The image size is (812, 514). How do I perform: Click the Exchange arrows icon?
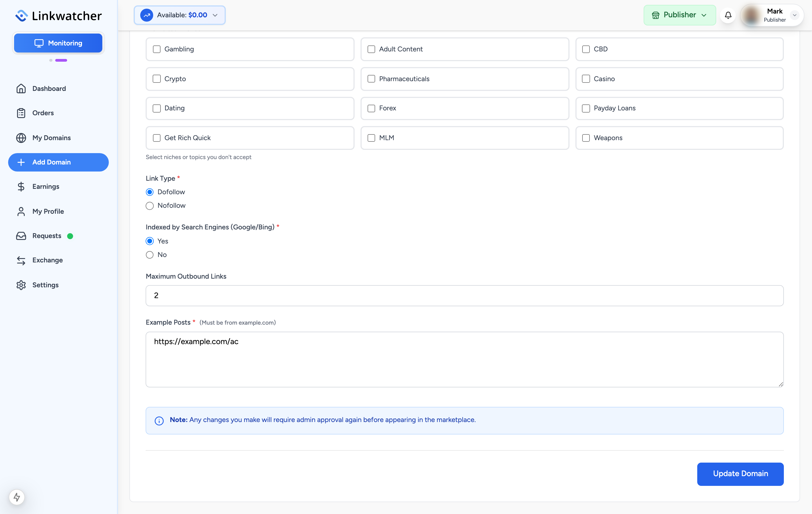coord(21,260)
